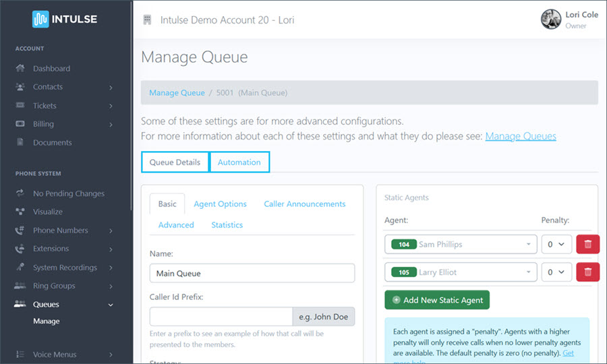This screenshot has height=364, width=607.
Task: Click Lori Cole's profile avatar
Action: (551, 20)
